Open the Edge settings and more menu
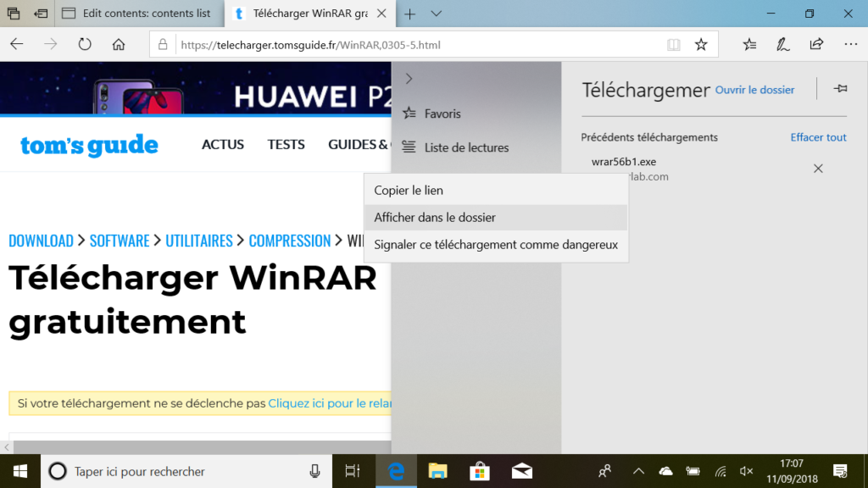The width and height of the screenshot is (868, 488). click(851, 44)
